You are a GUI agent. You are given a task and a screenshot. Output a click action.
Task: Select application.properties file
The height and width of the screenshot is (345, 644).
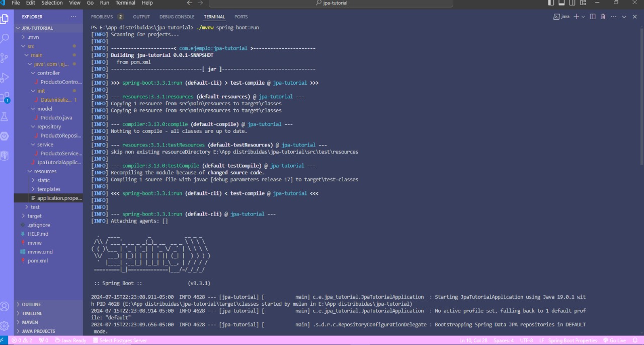click(48, 198)
